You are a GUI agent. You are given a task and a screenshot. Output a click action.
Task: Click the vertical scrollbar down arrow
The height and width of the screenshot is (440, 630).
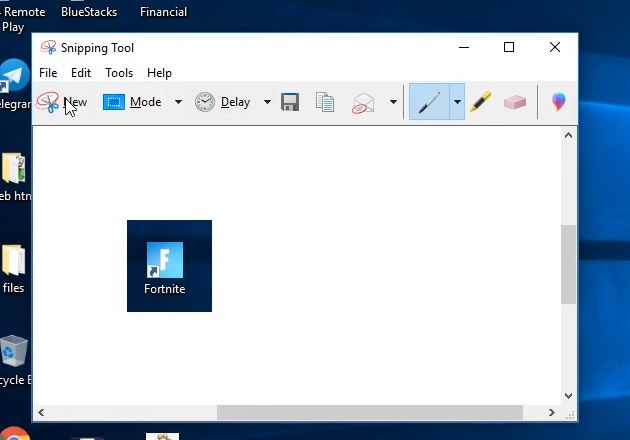click(568, 396)
